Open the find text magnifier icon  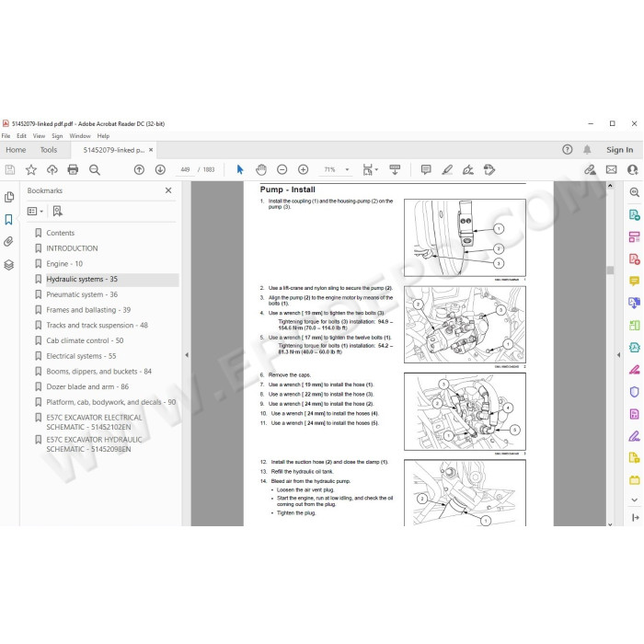click(95, 169)
